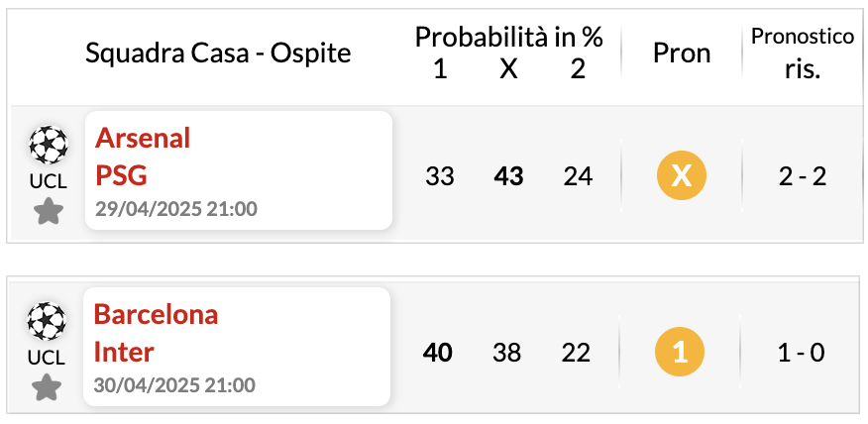Click the UCL label under the Barcelona ball
Screen dimensions: 868x424
click(47, 358)
